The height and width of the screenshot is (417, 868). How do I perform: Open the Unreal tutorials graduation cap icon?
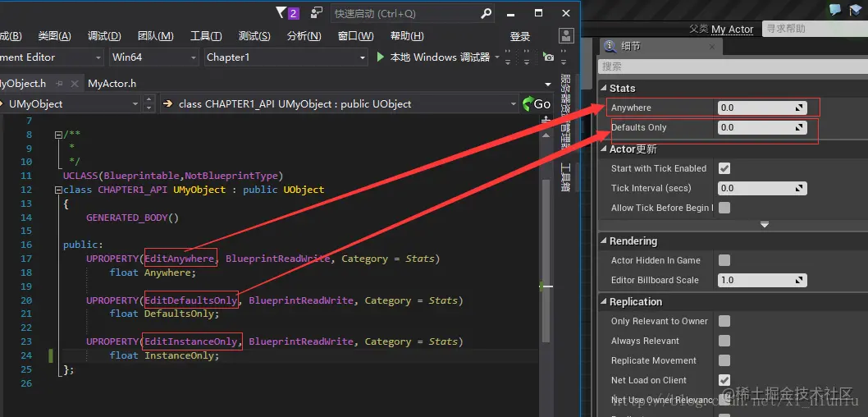[857, 9]
